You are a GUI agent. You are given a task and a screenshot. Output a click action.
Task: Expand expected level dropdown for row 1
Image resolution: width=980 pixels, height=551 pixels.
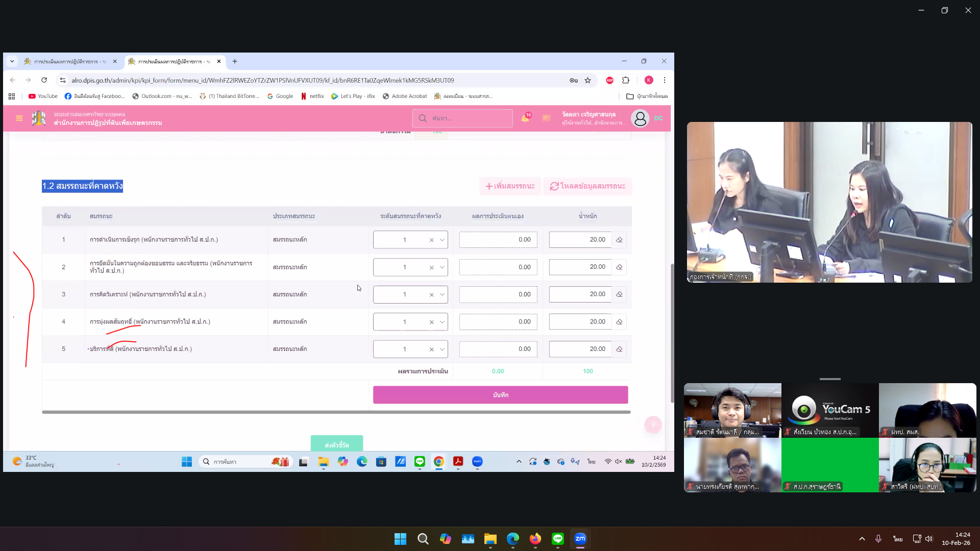pos(442,240)
